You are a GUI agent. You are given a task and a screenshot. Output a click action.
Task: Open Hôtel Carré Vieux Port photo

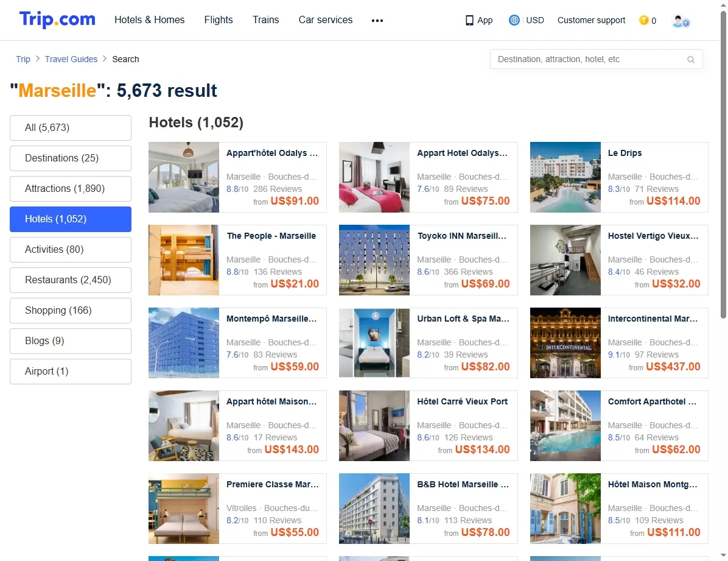374,426
